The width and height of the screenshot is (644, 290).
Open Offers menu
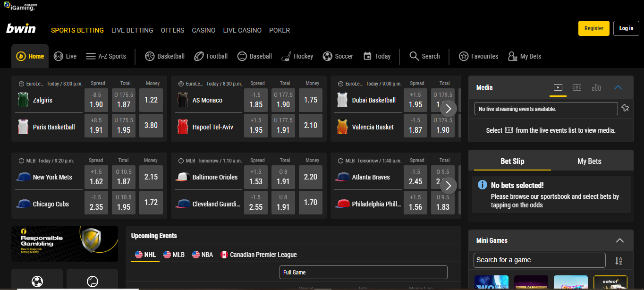tap(172, 30)
